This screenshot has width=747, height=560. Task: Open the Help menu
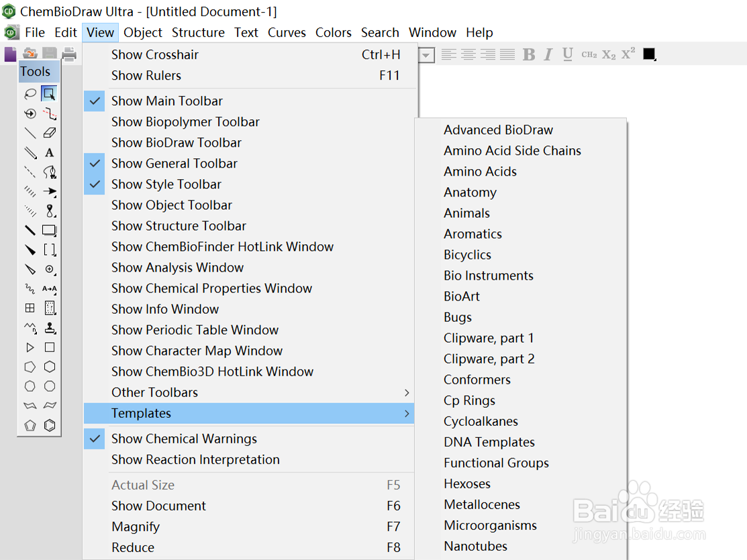pos(479,32)
